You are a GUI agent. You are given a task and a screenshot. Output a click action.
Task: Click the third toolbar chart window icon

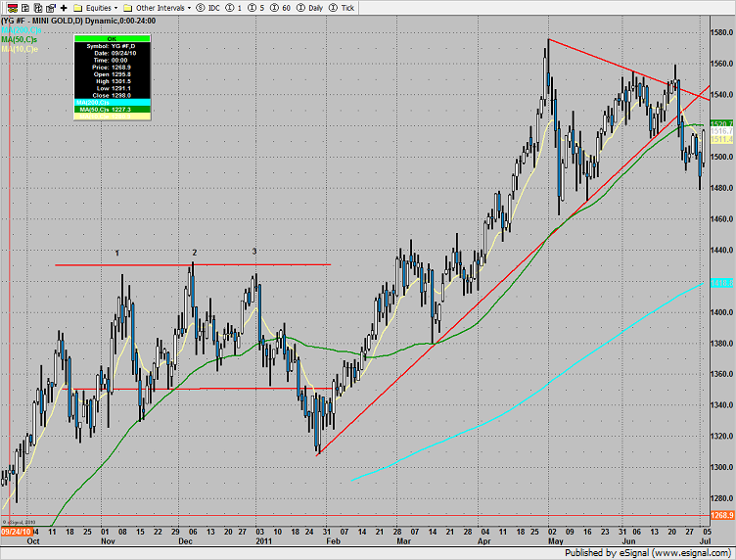[x=38, y=8]
